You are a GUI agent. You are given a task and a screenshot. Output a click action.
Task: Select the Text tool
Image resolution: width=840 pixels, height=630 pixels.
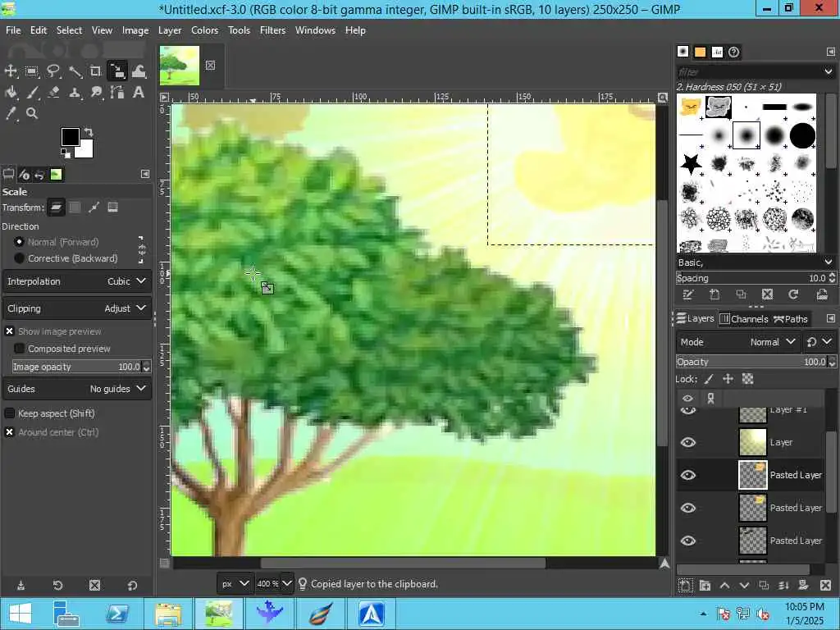(138, 92)
